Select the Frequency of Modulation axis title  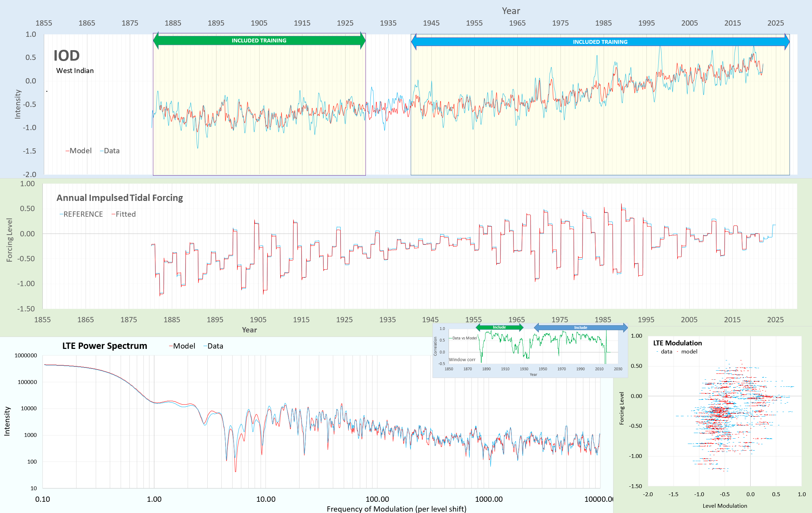click(x=396, y=509)
